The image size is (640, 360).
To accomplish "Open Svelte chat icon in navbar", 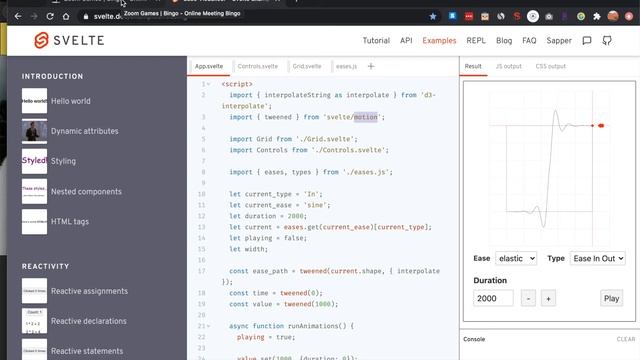I will coord(587,40).
